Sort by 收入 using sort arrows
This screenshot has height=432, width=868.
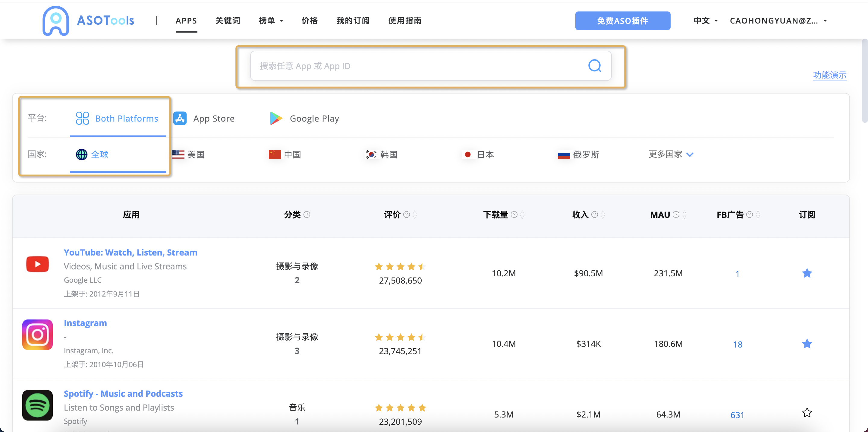click(x=603, y=214)
